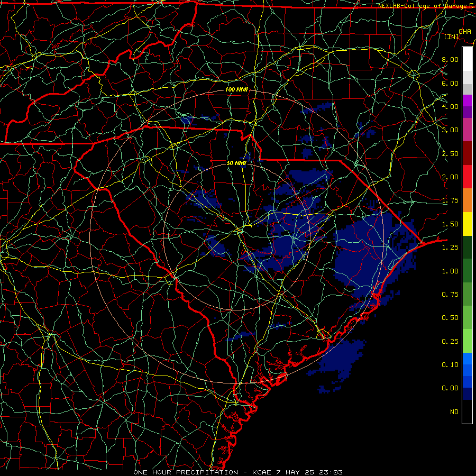476x476 pixels.
Task: Click the 1.00 legend value
Action: pos(450,271)
